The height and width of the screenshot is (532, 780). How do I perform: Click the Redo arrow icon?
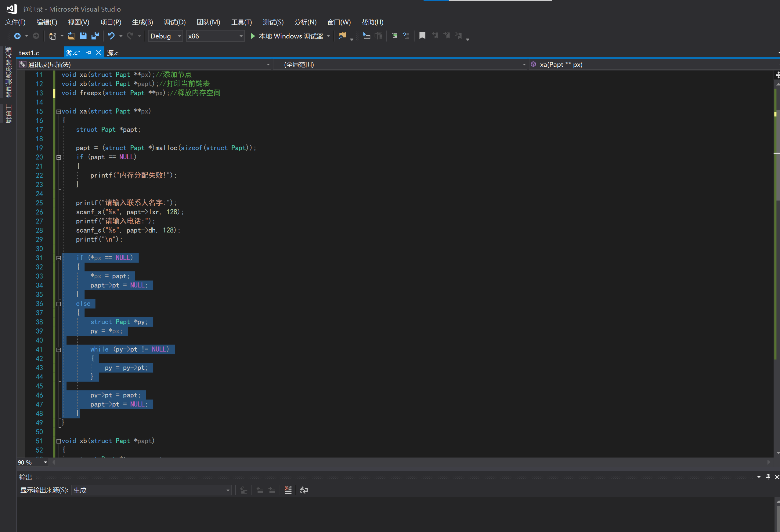tap(130, 36)
